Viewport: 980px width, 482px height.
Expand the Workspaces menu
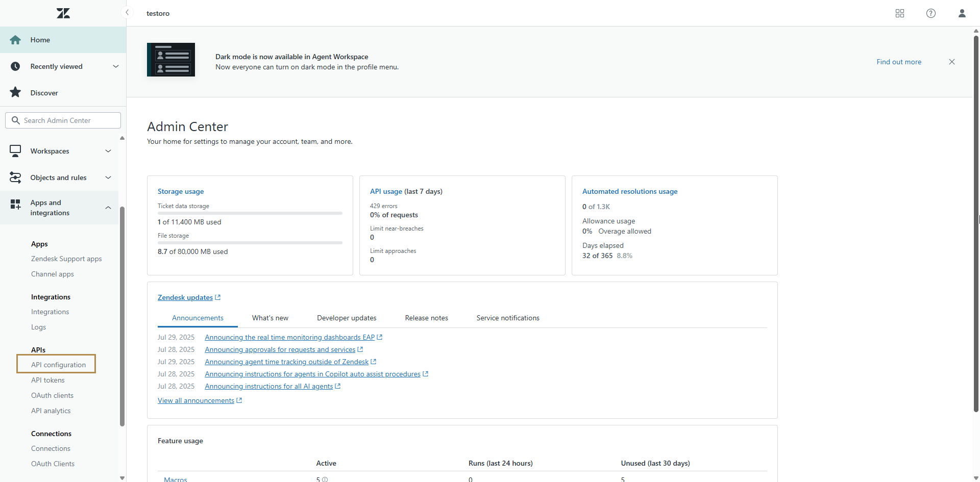pos(108,151)
